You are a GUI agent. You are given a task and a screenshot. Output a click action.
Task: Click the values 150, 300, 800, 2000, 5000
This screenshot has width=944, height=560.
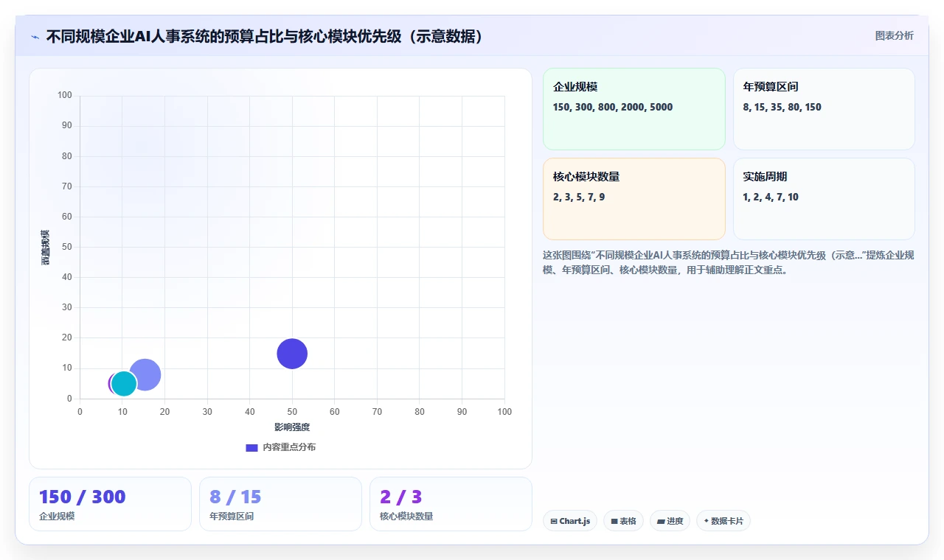(x=613, y=107)
